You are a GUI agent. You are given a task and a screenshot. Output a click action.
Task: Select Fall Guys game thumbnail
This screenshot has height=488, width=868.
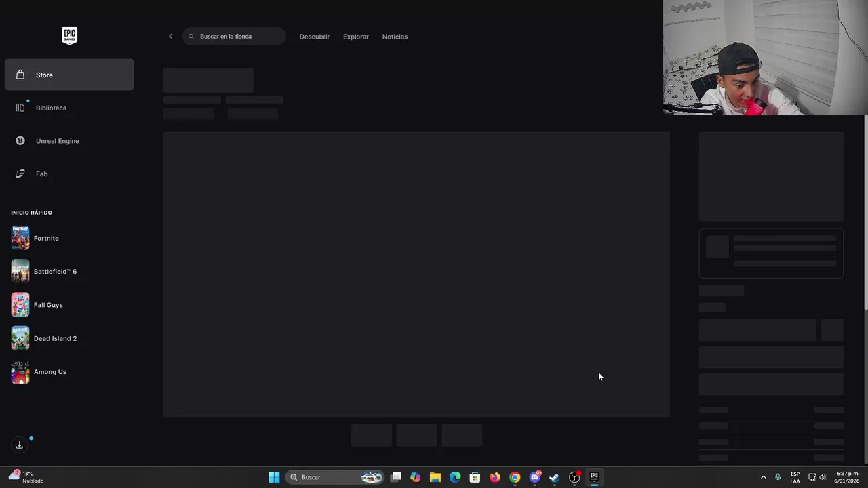(x=20, y=305)
